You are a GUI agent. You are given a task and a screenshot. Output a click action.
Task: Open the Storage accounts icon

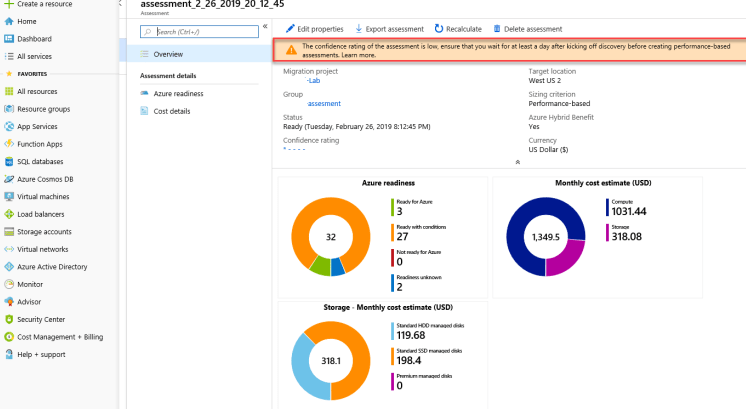[x=9, y=232]
